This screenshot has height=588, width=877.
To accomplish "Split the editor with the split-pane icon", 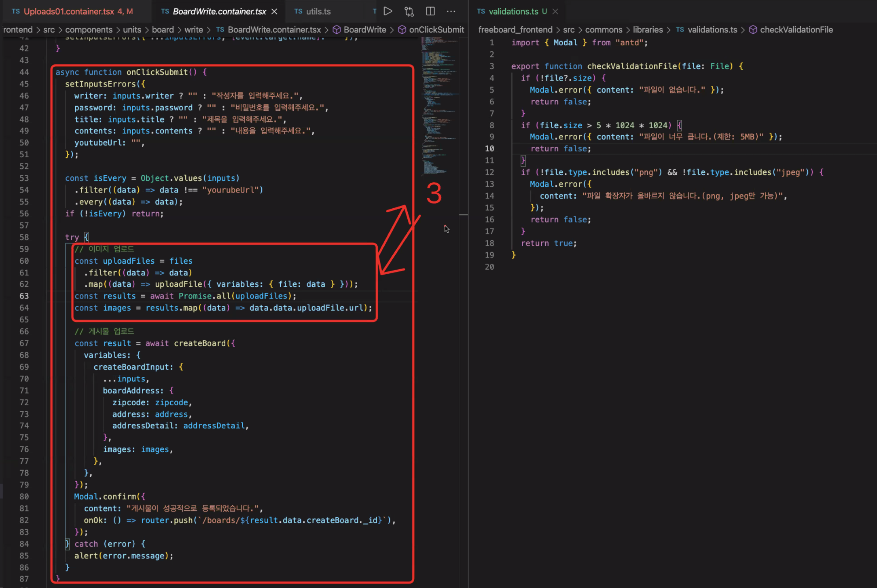I will pyautogui.click(x=430, y=11).
